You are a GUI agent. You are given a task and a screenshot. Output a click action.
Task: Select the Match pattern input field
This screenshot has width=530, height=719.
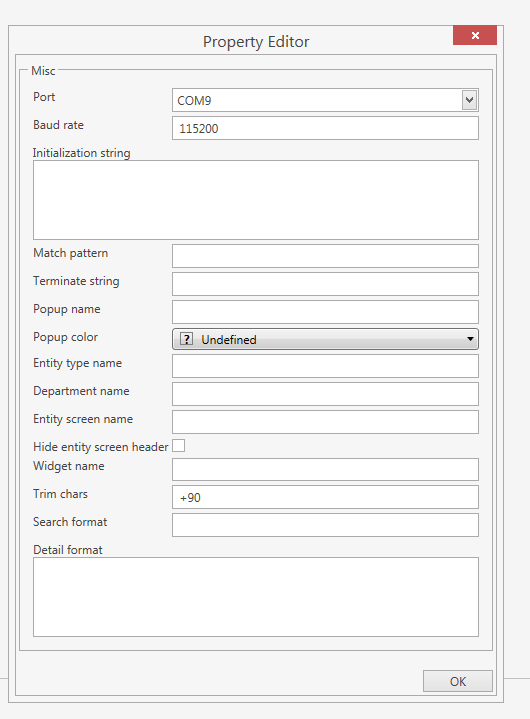click(326, 256)
